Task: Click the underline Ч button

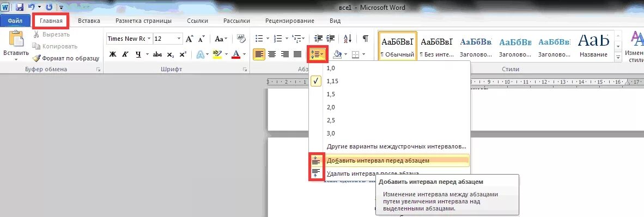Action: tap(138, 54)
